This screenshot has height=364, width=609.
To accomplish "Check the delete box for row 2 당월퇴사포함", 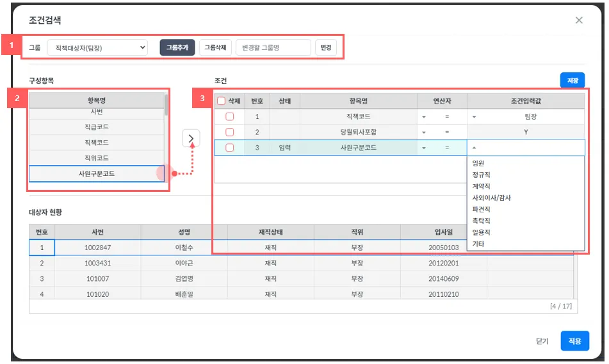I will click(229, 132).
